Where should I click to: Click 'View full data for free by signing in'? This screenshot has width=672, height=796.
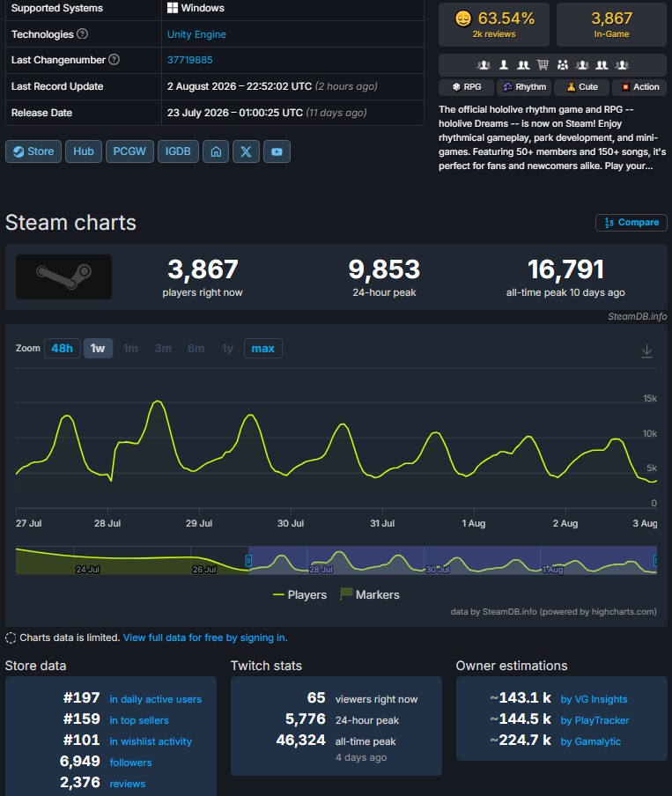coord(205,638)
